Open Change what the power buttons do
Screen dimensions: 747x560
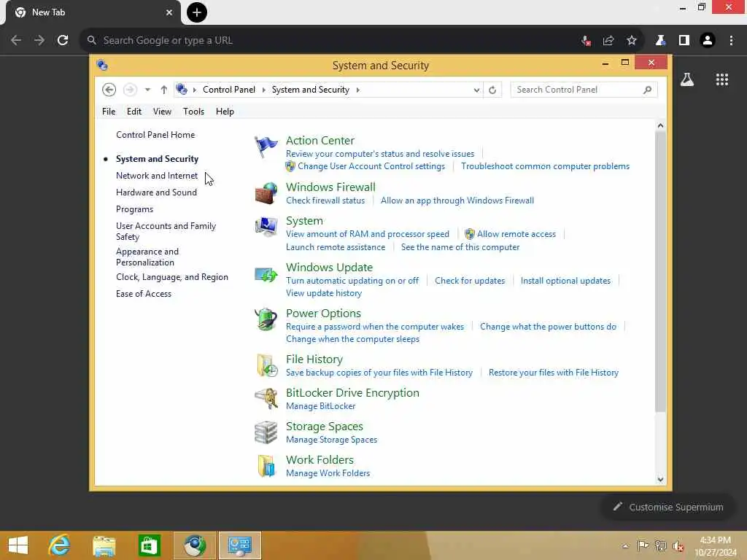(548, 327)
